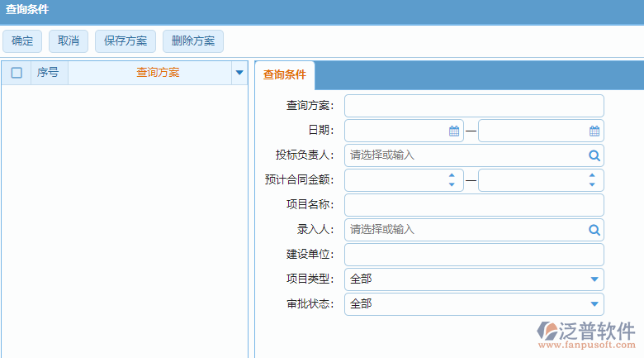
Task: Increase maximum 预计合同金额 with up arrow
Action: 592,175
